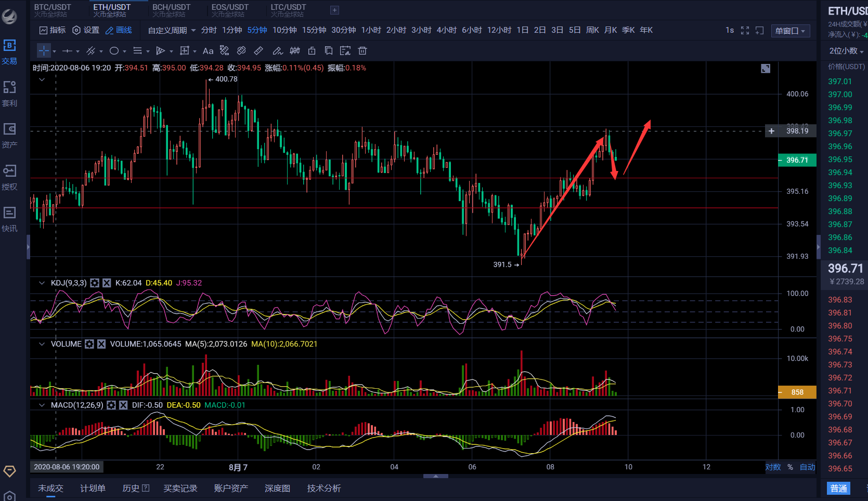Select the 15分钟 timeframe
This screenshot has height=501, width=868.
[x=314, y=30]
